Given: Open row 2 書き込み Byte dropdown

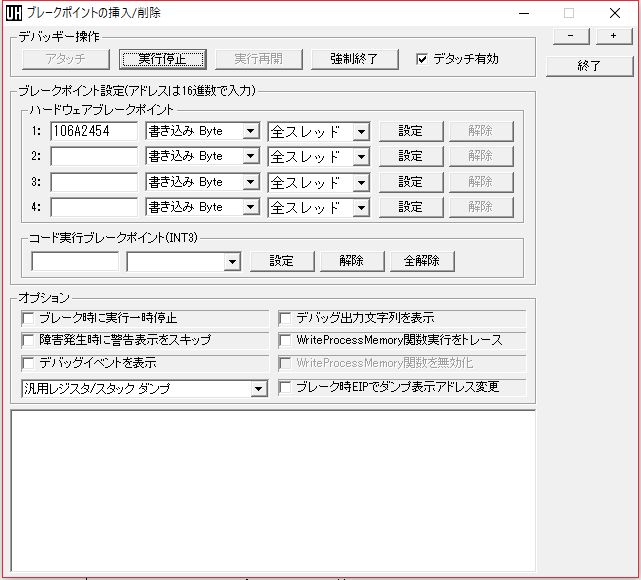Looking at the screenshot, I should [202, 157].
